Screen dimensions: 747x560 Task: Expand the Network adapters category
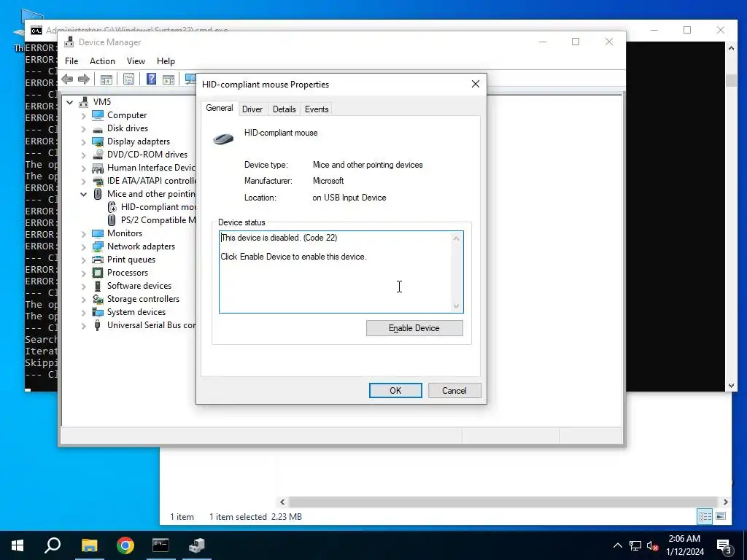[84, 247]
